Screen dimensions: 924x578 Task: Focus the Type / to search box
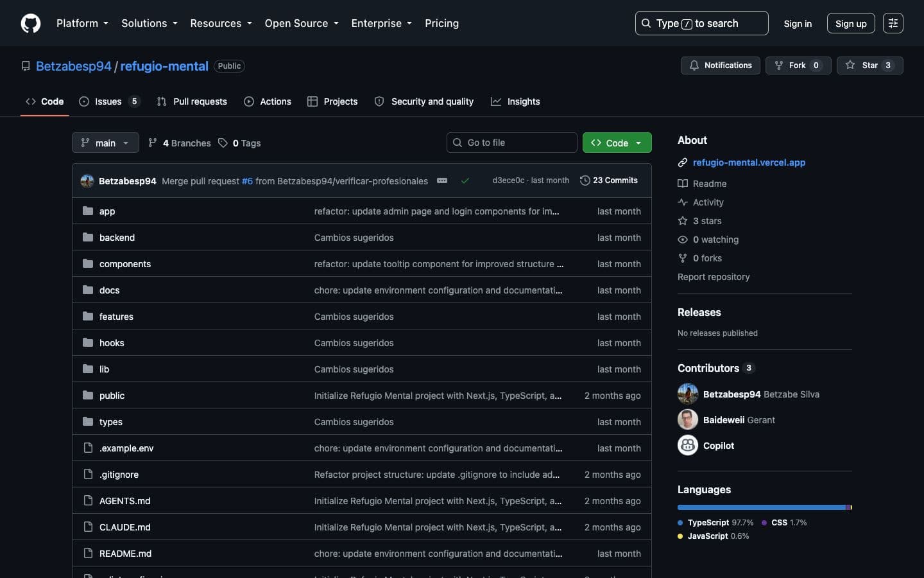coord(701,23)
